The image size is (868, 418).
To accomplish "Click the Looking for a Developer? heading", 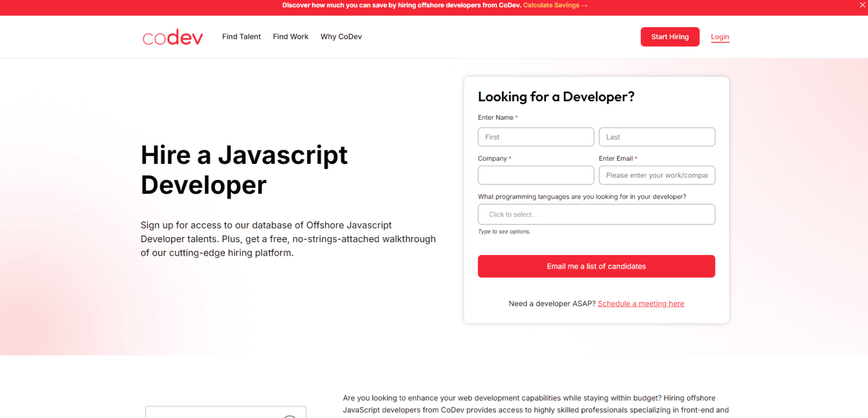I will (x=556, y=97).
